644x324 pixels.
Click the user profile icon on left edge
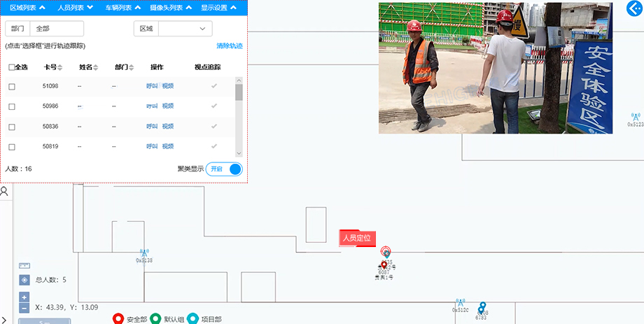click(4, 190)
